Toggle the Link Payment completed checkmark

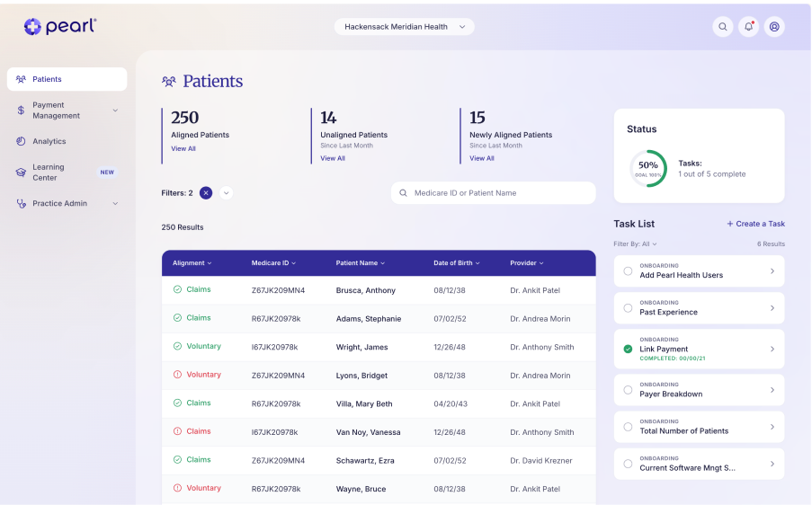628,350
